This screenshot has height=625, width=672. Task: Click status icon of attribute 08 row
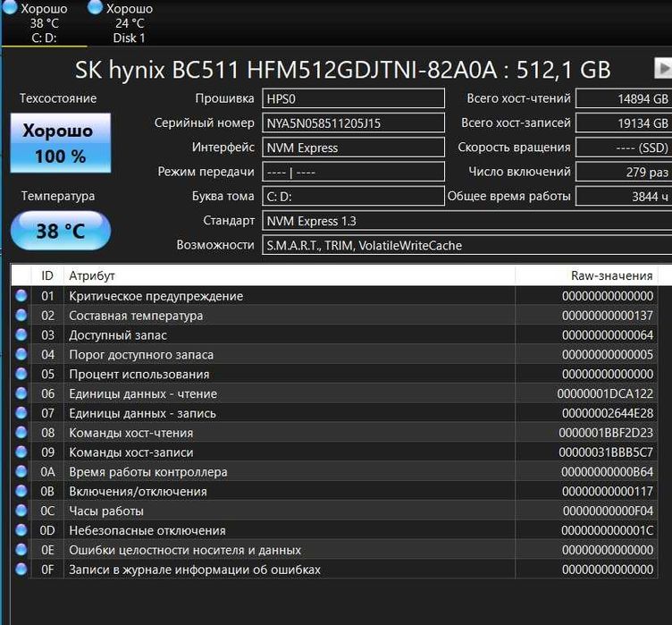[21, 433]
